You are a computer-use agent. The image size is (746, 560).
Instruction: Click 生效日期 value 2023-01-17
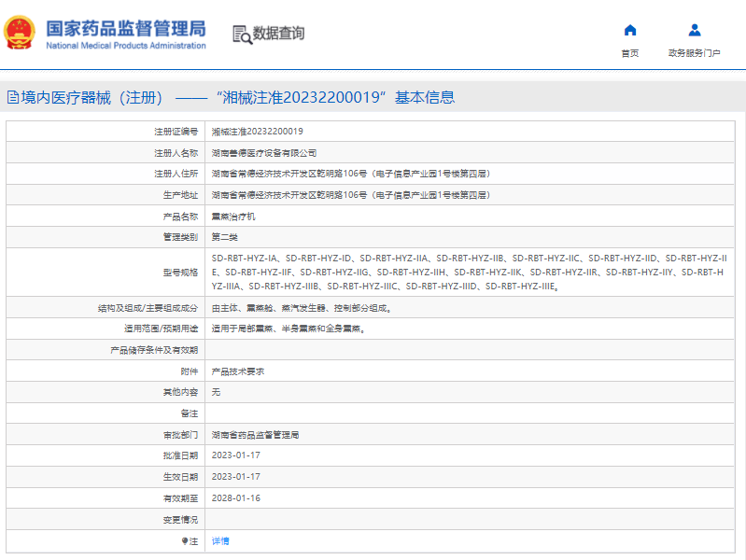point(236,477)
